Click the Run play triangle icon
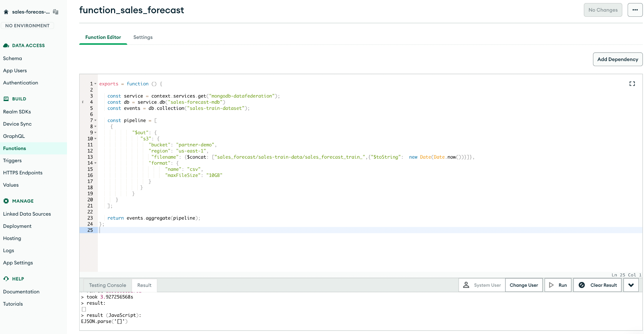 (x=552, y=285)
